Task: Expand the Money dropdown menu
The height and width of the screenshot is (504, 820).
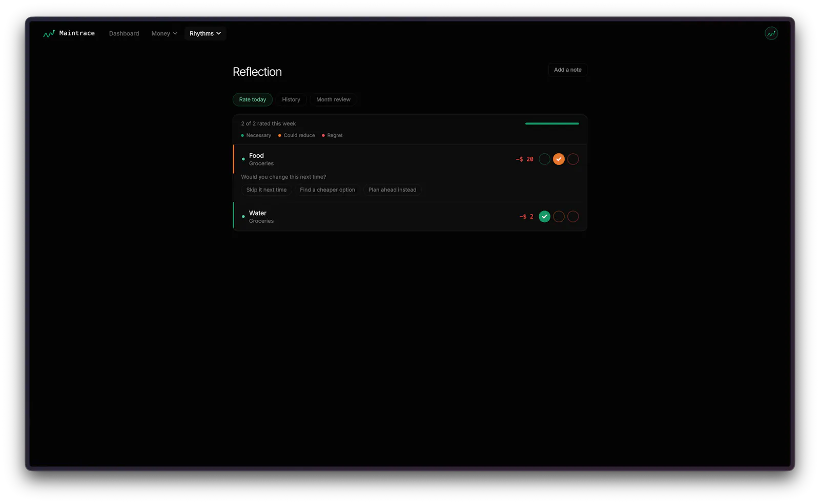Action: 164,33
